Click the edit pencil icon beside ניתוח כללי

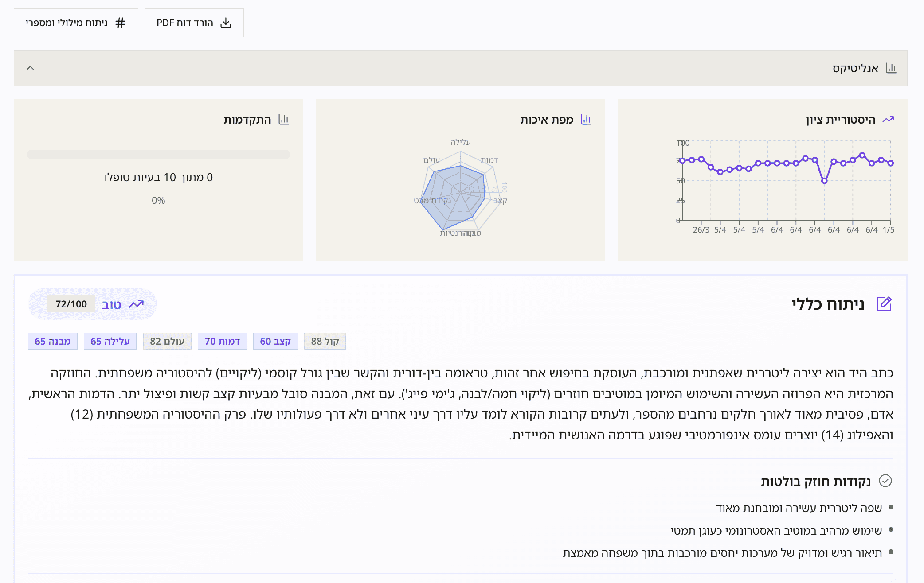pyautogui.click(x=884, y=304)
